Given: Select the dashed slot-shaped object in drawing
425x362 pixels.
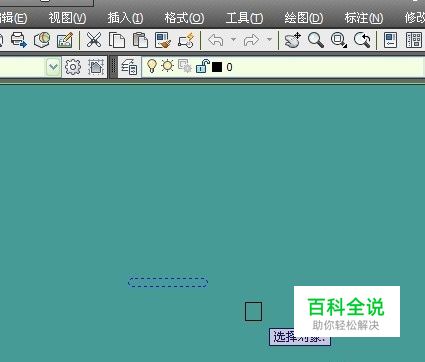Looking at the screenshot, I should pyautogui.click(x=168, y=282).
